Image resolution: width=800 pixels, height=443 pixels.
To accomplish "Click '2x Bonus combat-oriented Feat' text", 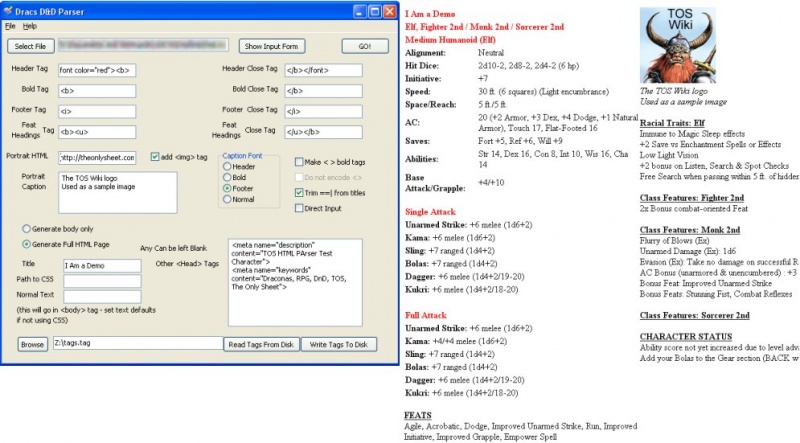I will click(694, 209).
